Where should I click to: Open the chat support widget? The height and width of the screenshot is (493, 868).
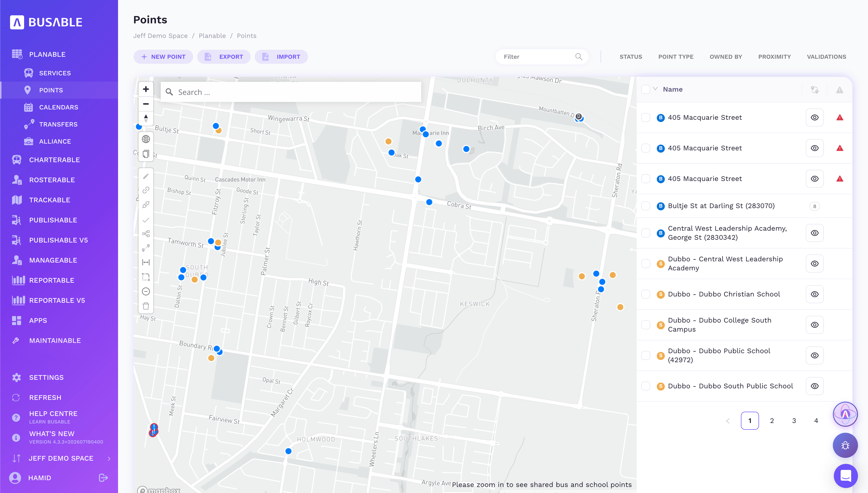(x=846, y=476)
